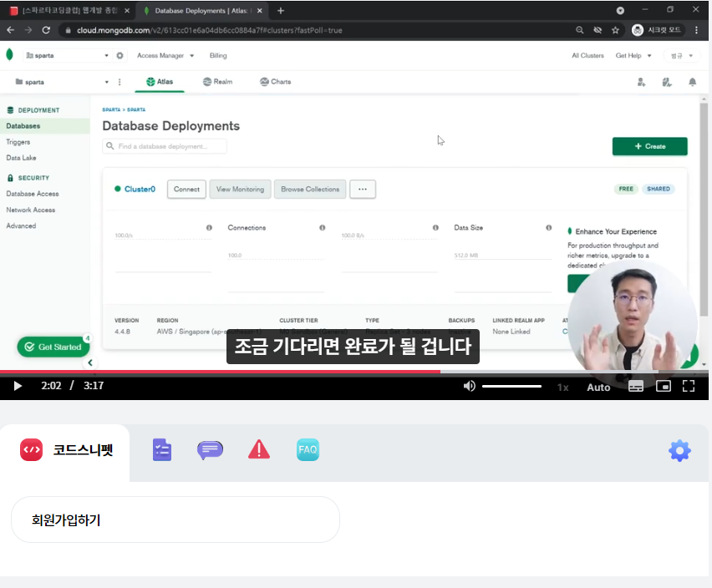Open the chat bubble Q&A tab
The width and height of the screenshot is (712, 588).
(x=210, y=450)
